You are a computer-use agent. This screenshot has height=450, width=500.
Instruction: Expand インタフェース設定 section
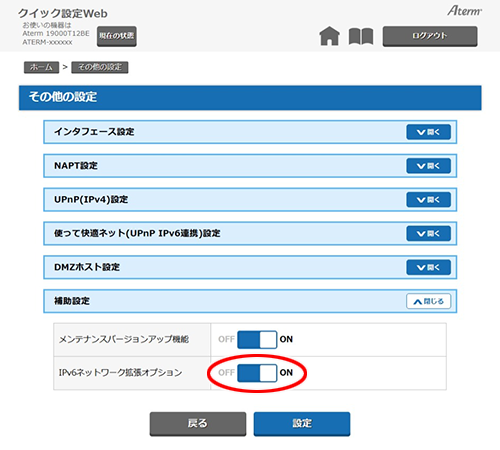tap(429, 132)
